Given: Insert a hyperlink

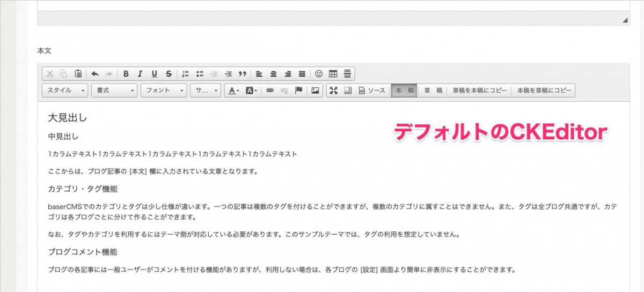Looking at the screenshot, I should point(270,91).
